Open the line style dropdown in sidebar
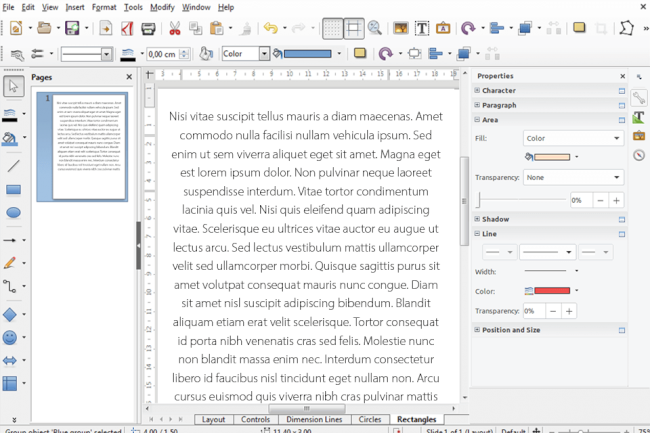Screen dimensions: 650x433 tap(548, 252)
